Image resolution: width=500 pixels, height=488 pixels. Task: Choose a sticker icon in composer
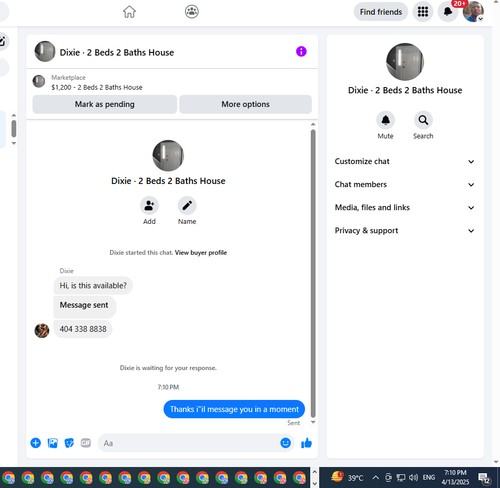69,443
